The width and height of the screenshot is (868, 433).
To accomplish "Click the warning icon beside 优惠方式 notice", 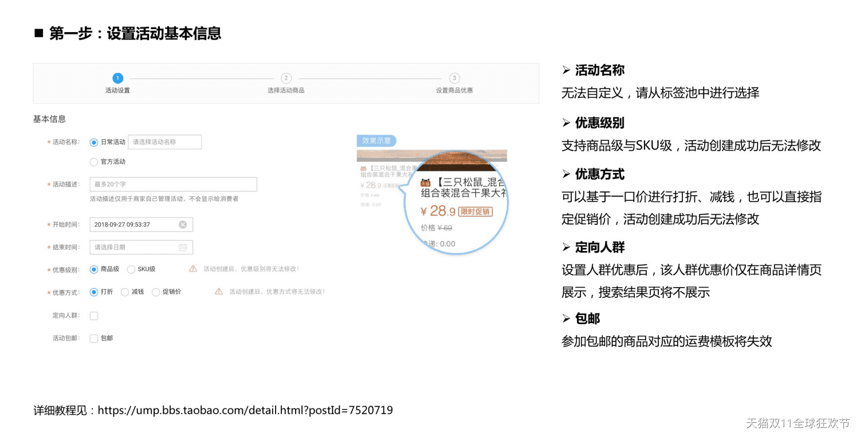I will [219, 292].
